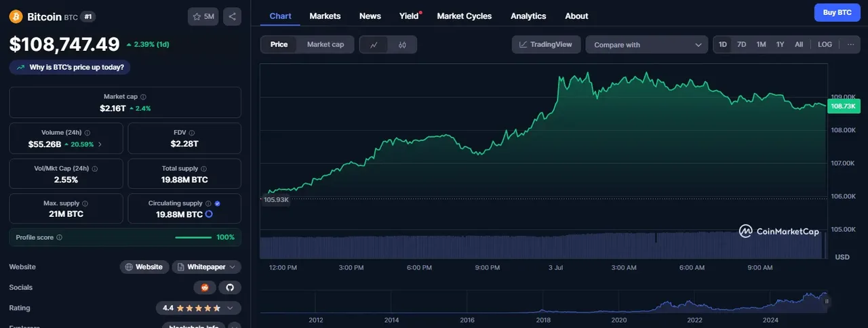Click the 105.93K opening price label

pos(276,200)
